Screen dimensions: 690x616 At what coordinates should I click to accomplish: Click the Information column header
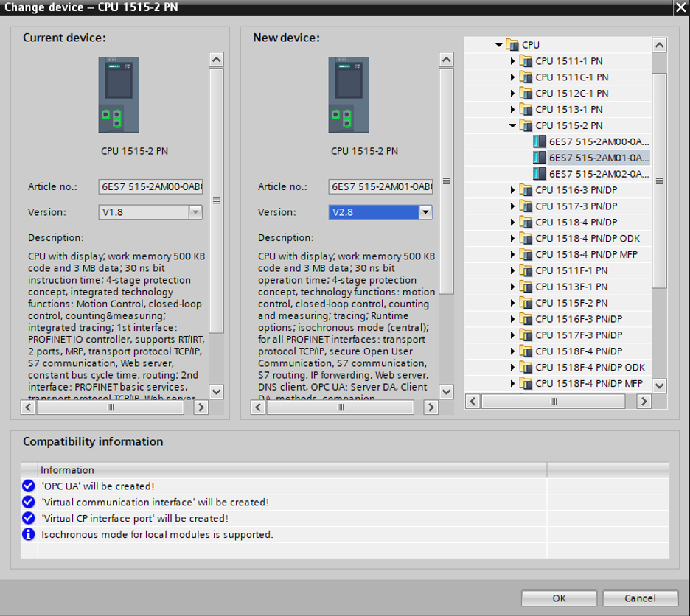[292, 470]
